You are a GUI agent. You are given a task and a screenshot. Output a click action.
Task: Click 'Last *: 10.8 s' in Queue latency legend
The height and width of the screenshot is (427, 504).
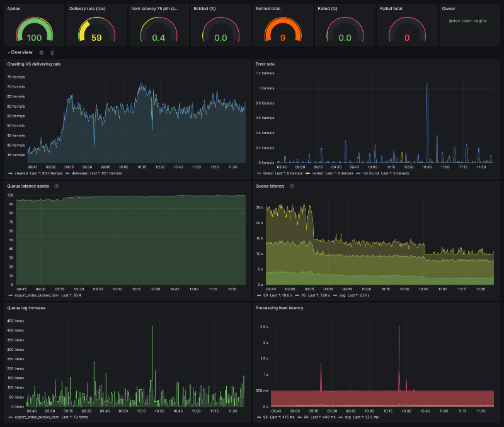[281, 295]
